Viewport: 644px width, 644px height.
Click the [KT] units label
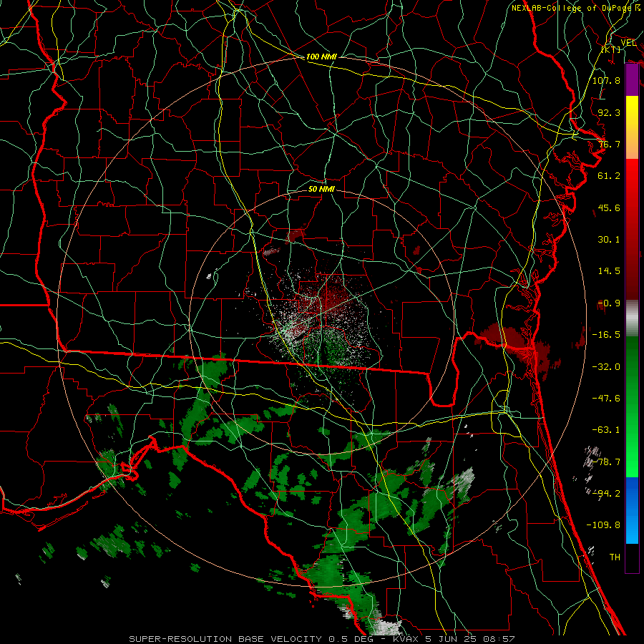pyautogui.click(x=611, y=49)
